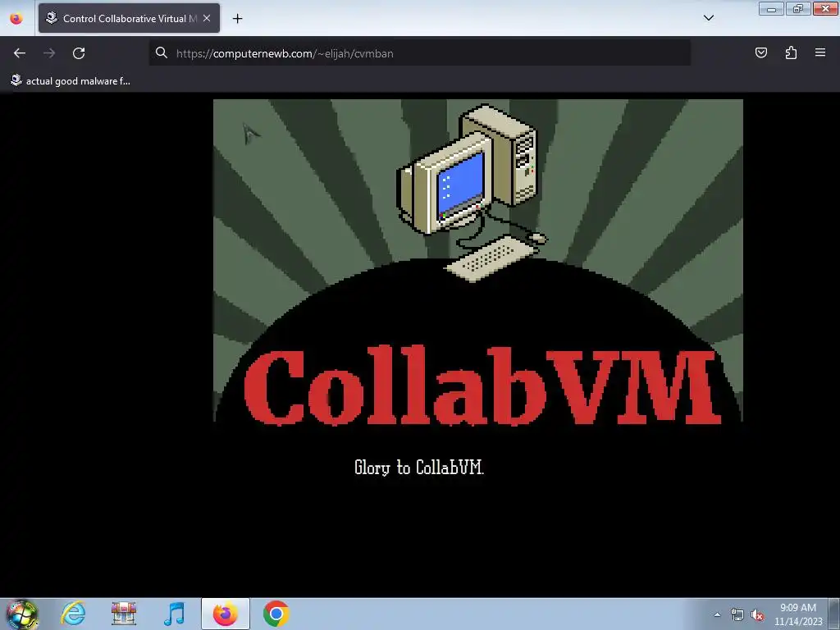Click the muted volume tray icon
The height and width of the screenshot is (630, 840).
(x=757, y=615)
